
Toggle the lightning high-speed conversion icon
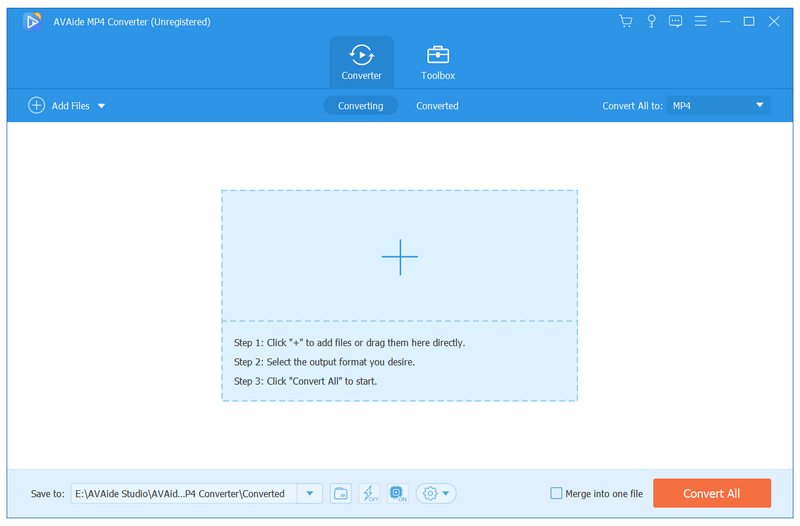[369, 493]
